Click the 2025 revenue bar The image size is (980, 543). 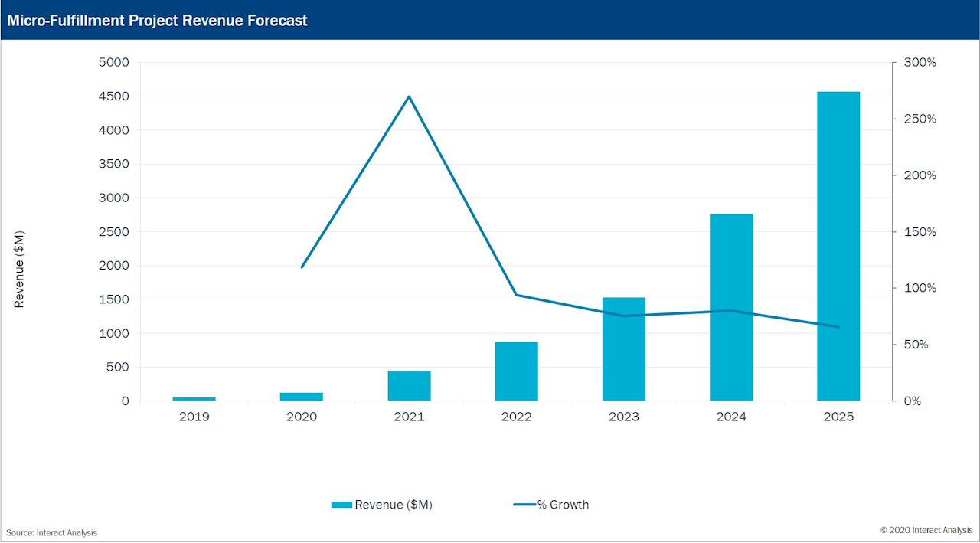pyautogui.click(x=838, y=246)
